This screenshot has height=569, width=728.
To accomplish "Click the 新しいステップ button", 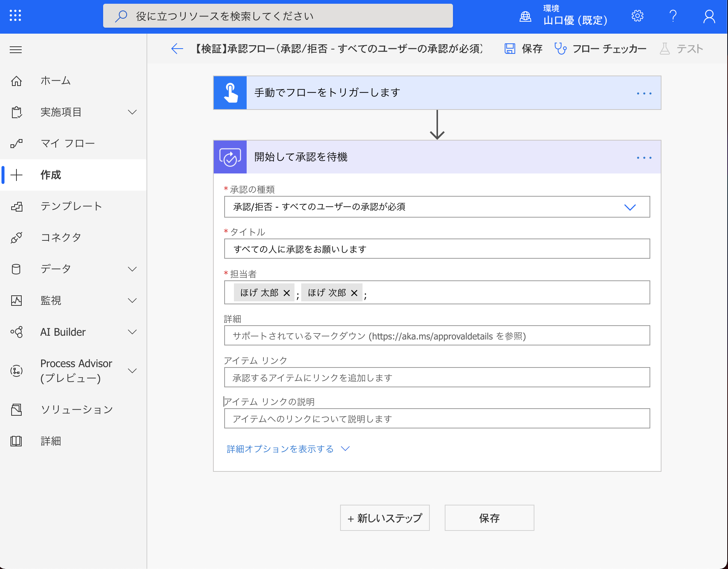I will tap(385, 518).
